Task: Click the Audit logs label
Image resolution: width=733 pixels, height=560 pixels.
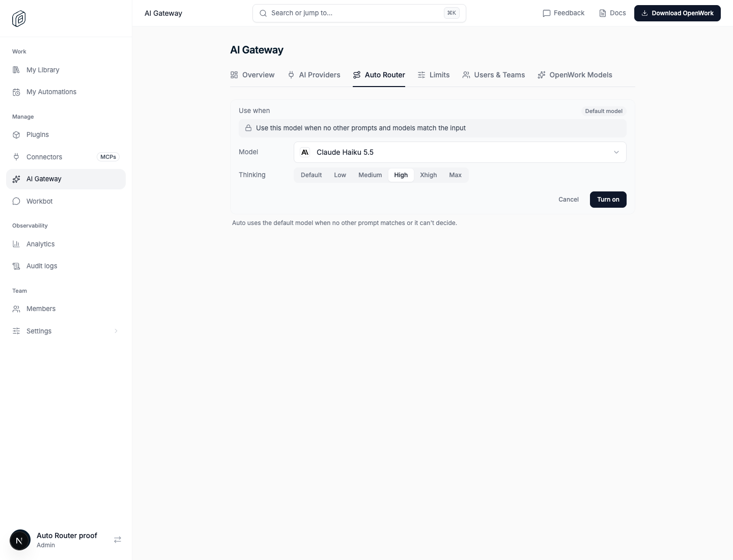Action: pyautogui.click(x=42, y=266)
